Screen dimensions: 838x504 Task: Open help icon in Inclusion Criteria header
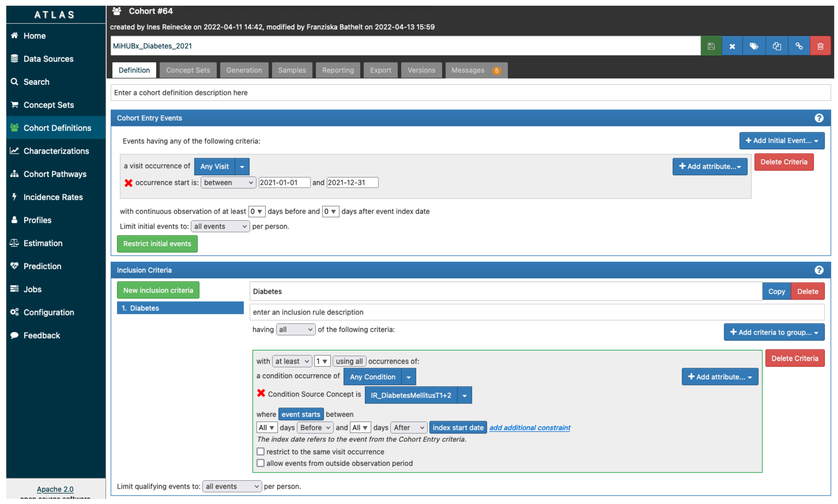[x=819, y=270]
